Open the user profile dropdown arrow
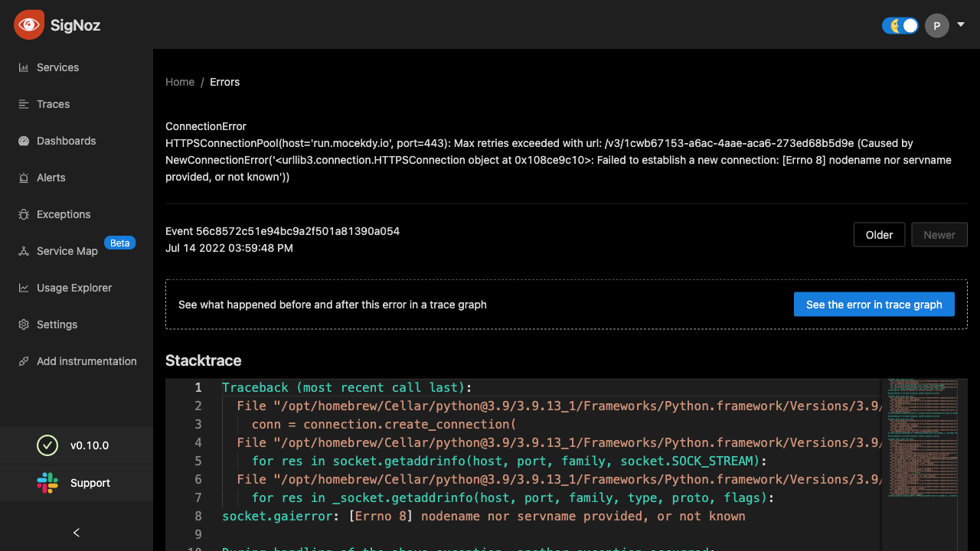 (x=961, y=24)
